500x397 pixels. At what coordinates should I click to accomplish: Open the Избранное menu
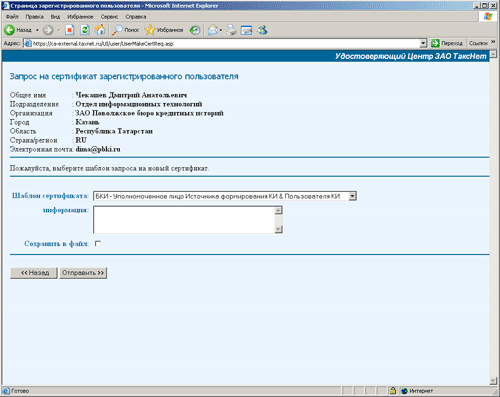click(x=80, y=17)
